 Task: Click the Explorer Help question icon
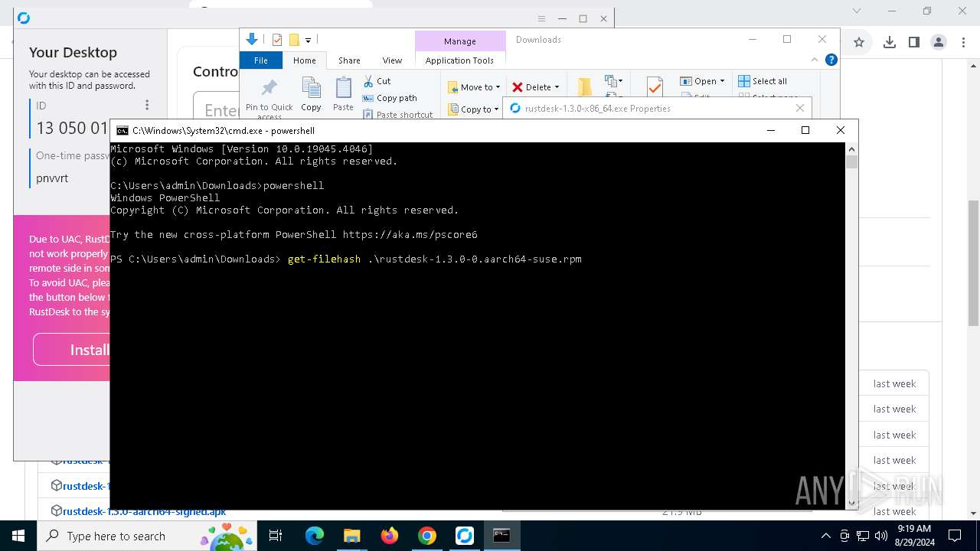[x=831, y=60]
